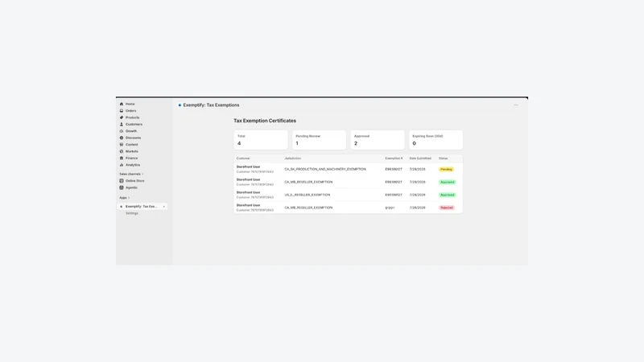The width and height of the screenshot is (644, 362).
Task: Click the Exemptify: Tax Exemptions page title
Action: pyautogui.click(x=211, y=105)
